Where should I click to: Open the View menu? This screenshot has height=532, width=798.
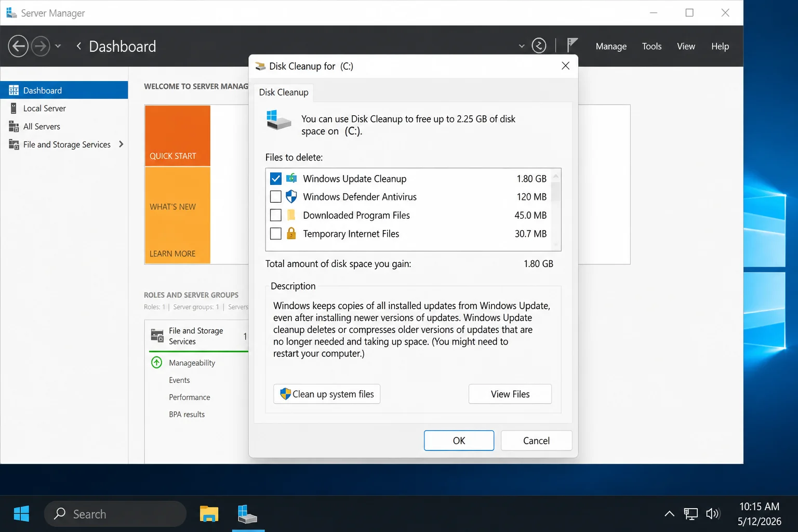coord(686,46)
